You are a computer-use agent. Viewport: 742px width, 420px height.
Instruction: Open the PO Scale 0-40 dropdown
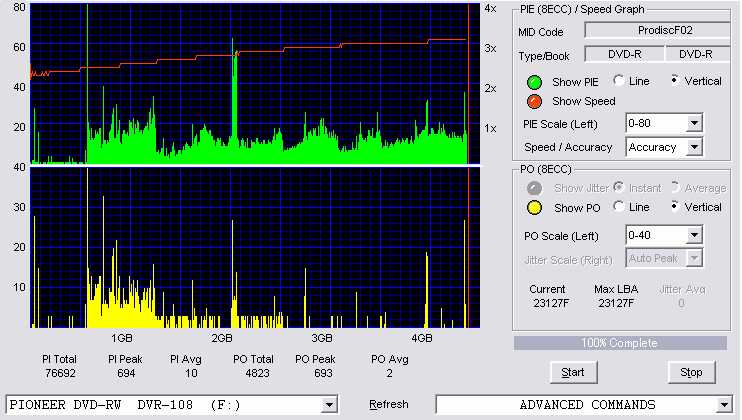pos(694,235)
